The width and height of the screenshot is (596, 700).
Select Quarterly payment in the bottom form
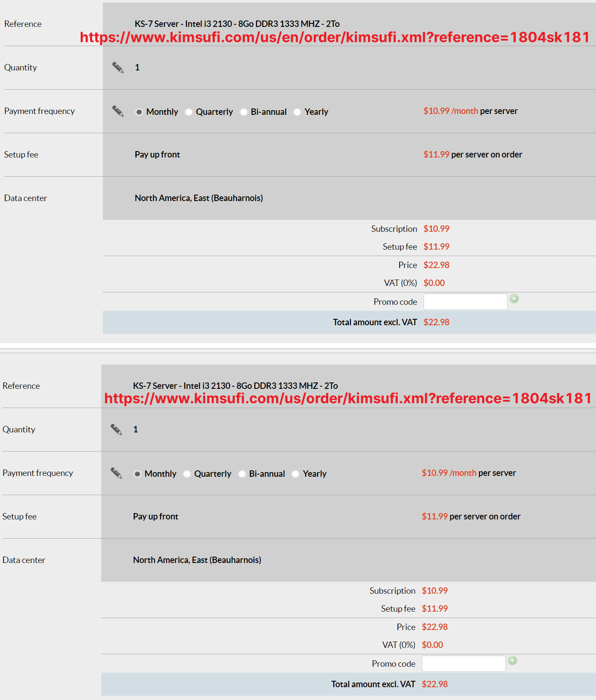pyautogui.click(x=187, y=474)
